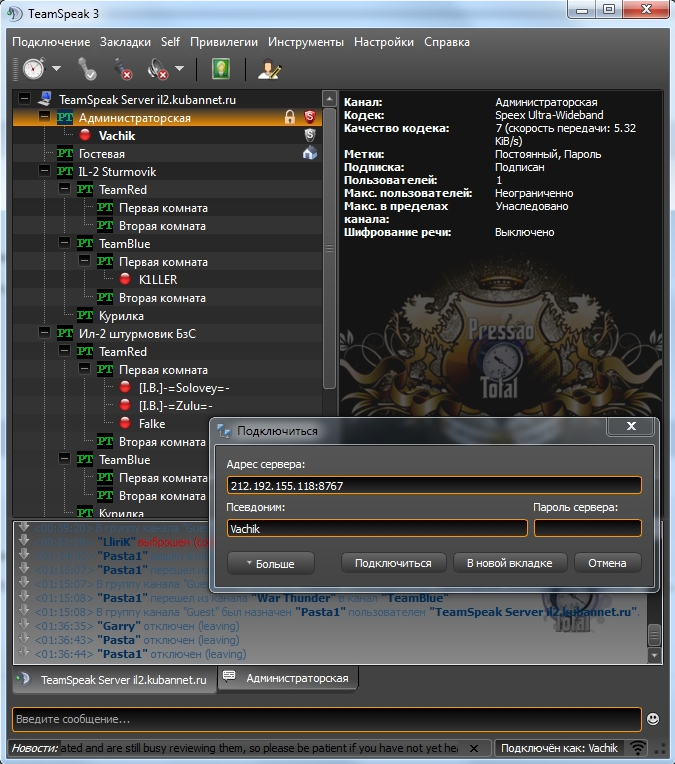Expand the Больше options button
This screenshot has width=675, height=764.
(x=271, y=563)
